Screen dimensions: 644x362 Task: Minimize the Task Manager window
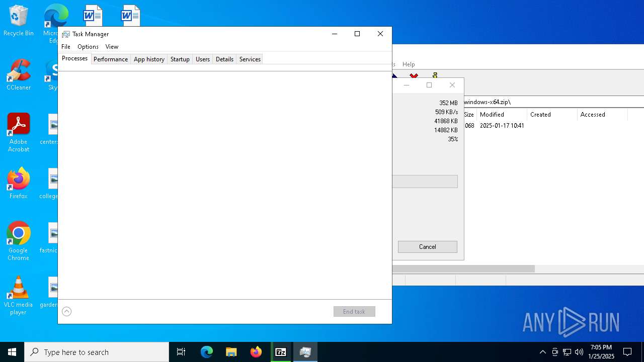click(x=334, y=34)
